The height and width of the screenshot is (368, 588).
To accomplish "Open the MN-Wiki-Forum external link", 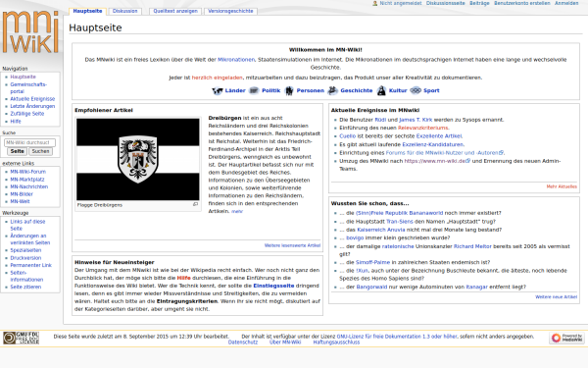I will click(27, 172).
